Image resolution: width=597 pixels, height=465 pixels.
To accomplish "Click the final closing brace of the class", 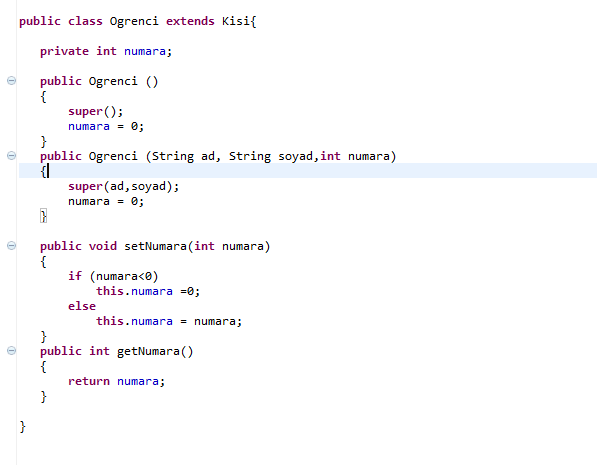I will pos(22,426).
